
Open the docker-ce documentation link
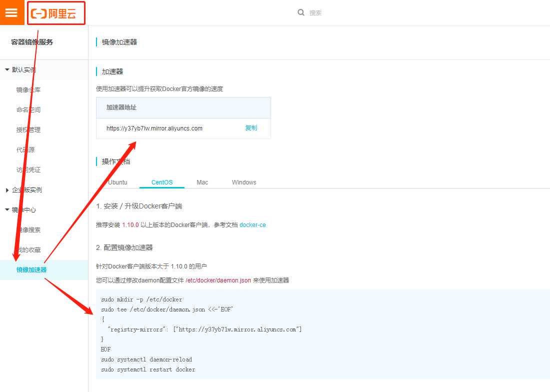[252, 225]
